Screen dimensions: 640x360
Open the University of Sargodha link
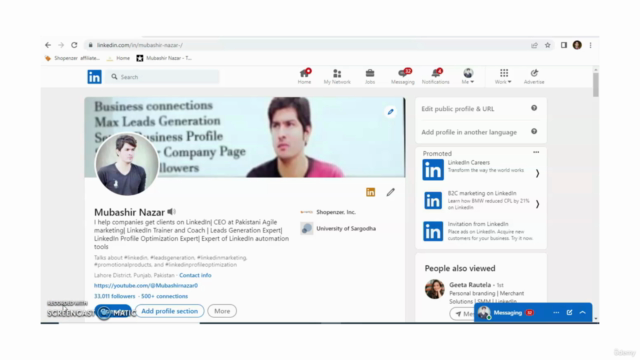tap(338, 229)
